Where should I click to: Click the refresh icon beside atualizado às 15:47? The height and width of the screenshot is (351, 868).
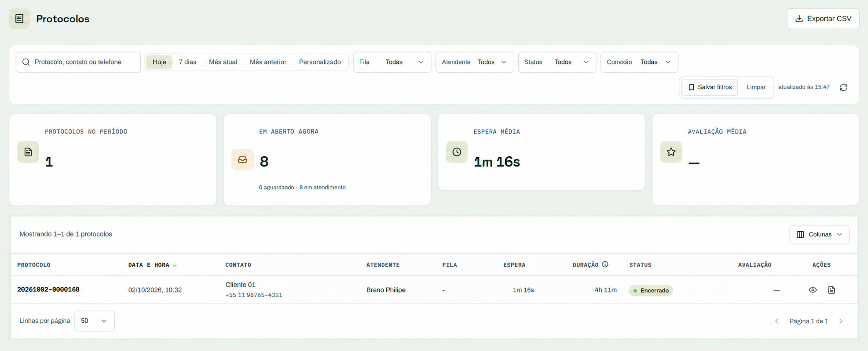(x=843, y=87)
